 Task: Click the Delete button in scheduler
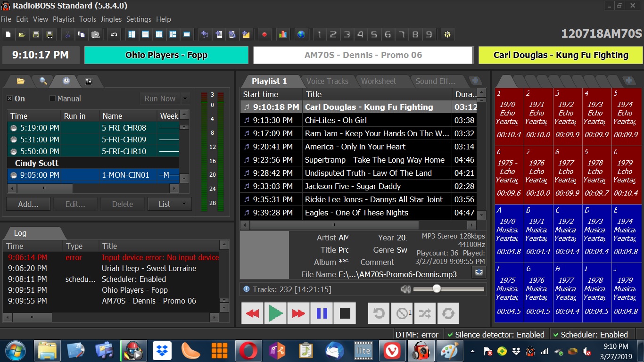(x=123, y=204)
